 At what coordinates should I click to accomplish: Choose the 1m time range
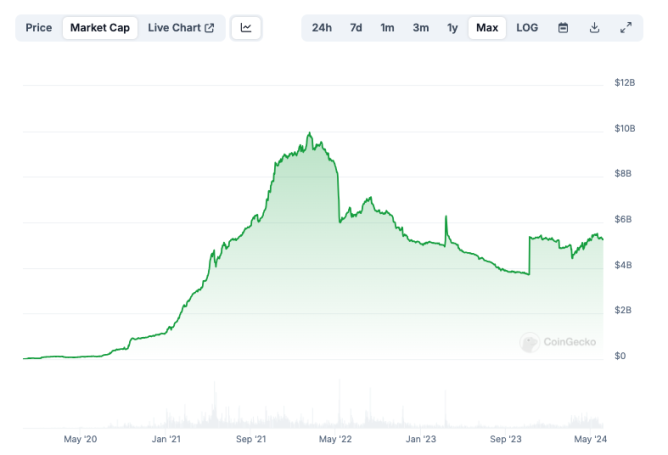click(387, 28)
